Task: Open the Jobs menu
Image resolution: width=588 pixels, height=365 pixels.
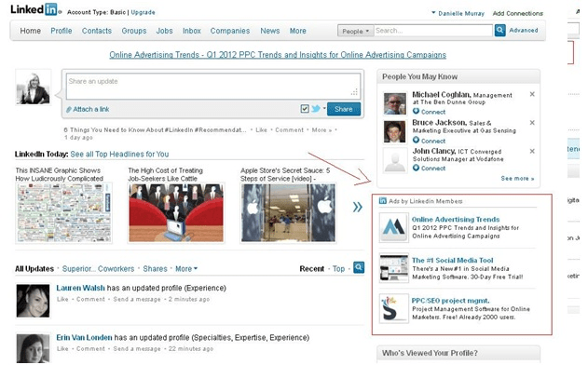Action: [164, 31]
